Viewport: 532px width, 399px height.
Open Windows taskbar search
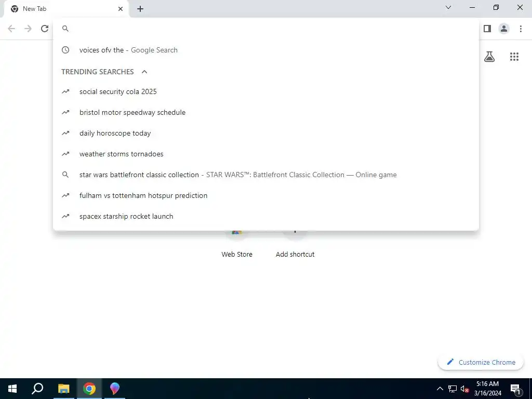[x=37, y=389]
